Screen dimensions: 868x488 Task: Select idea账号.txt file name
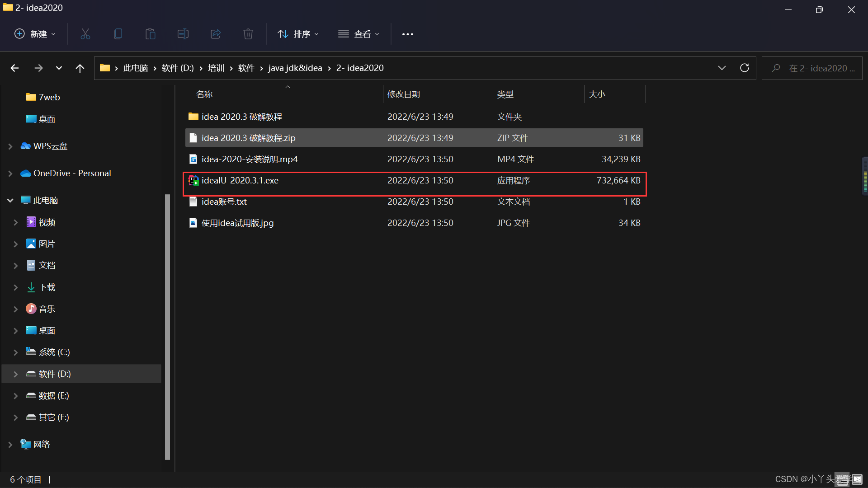point(224,202)
